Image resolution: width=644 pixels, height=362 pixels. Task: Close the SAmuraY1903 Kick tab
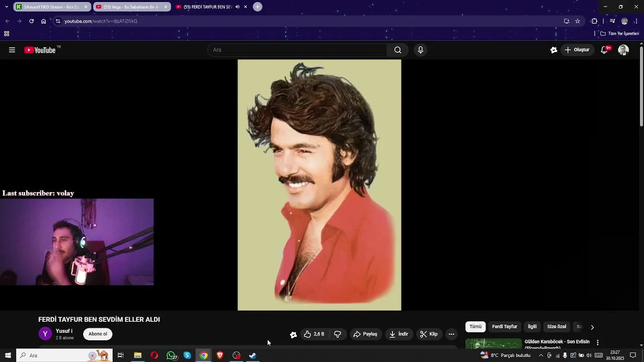[x=86, y=7]
